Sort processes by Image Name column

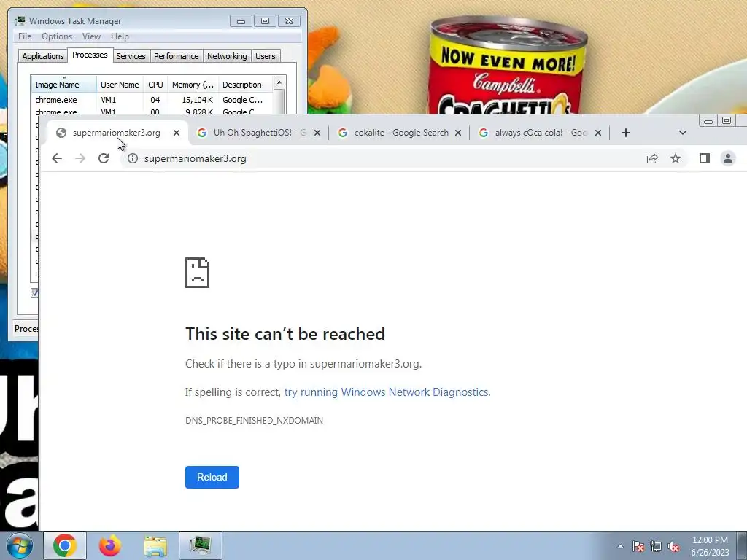click(64, 85)
